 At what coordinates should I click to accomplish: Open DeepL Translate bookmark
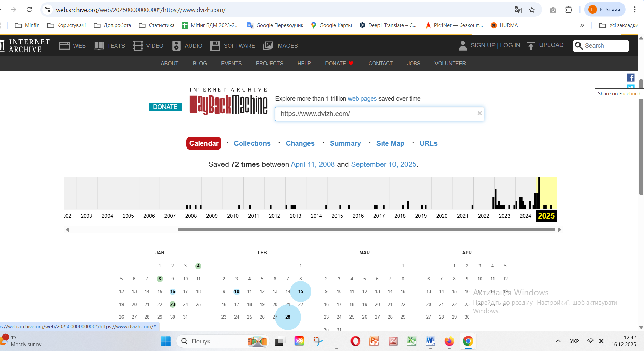point(388,25)
